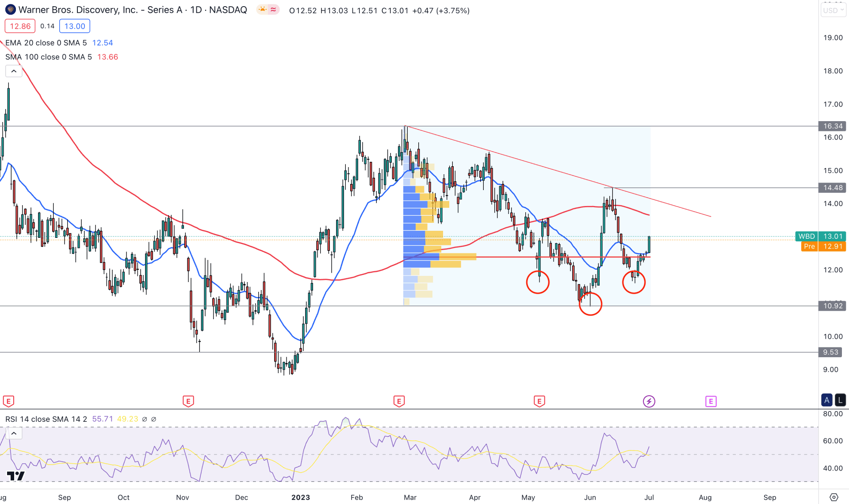The width and height of the screenshot is (849, 504).
Task: Click the purple lightning event marker
Action: (649, 401)
